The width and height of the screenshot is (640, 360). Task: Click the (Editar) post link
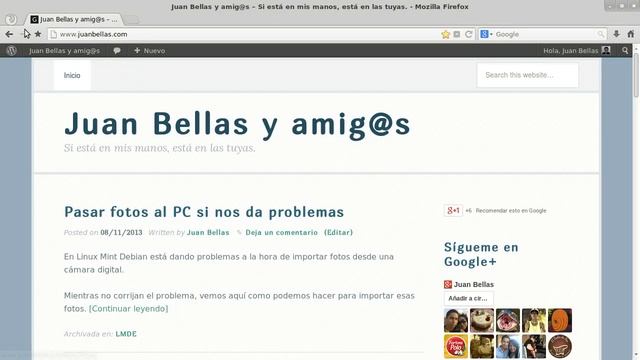tap(338, 232)
